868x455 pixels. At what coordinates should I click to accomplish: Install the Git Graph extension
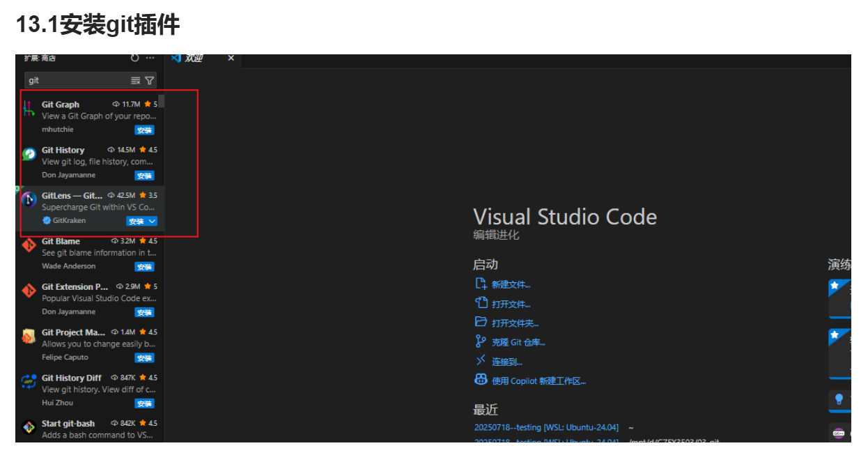[144, 130]
